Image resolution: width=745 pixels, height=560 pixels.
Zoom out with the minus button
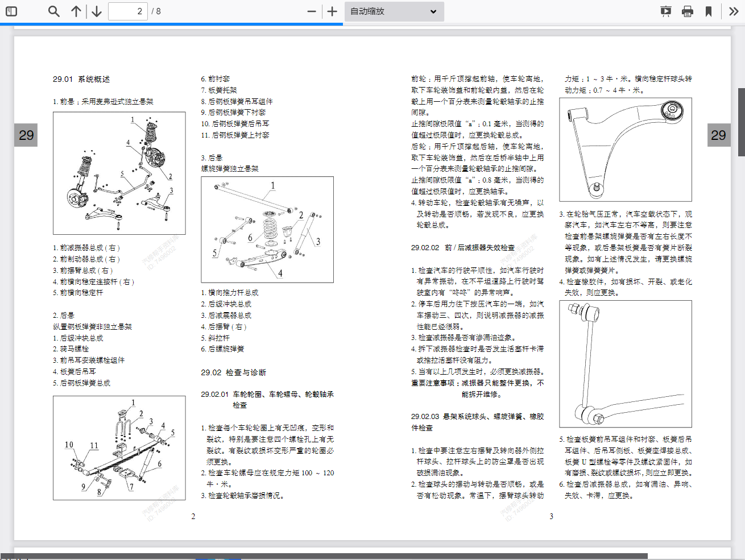coord(311,11)
